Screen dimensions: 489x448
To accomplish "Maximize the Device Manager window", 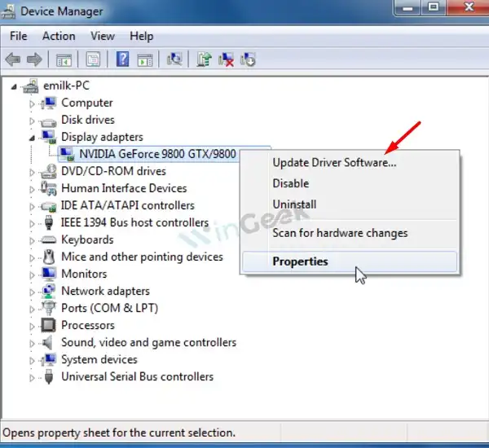I will 434,7.
